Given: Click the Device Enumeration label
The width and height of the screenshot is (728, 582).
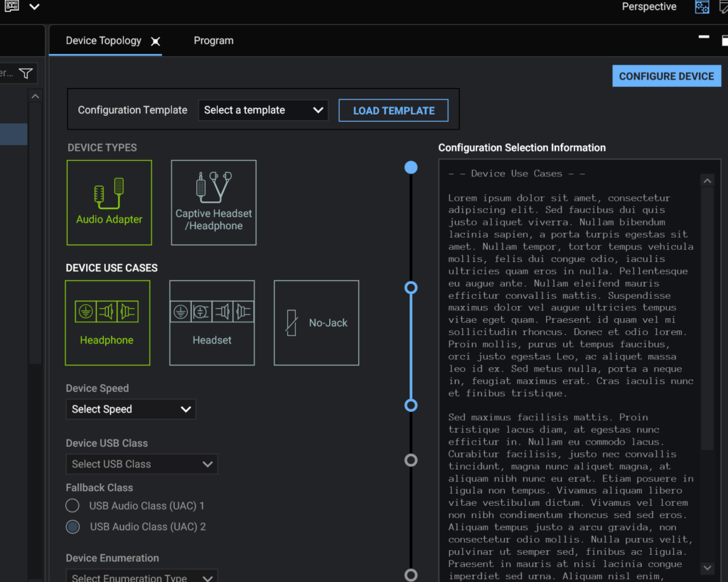Looking at the screenshot, I should (x=112, y=558).
